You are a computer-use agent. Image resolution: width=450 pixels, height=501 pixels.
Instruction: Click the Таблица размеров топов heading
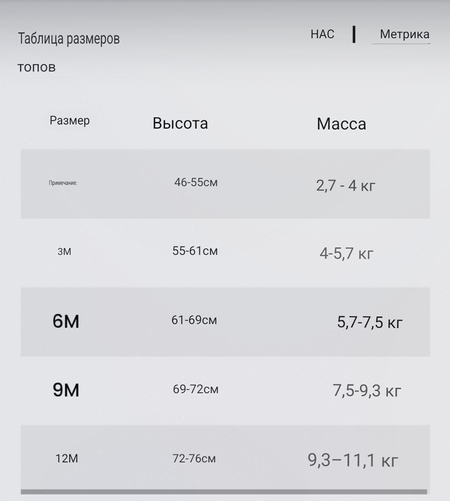[x=69, y=53]
